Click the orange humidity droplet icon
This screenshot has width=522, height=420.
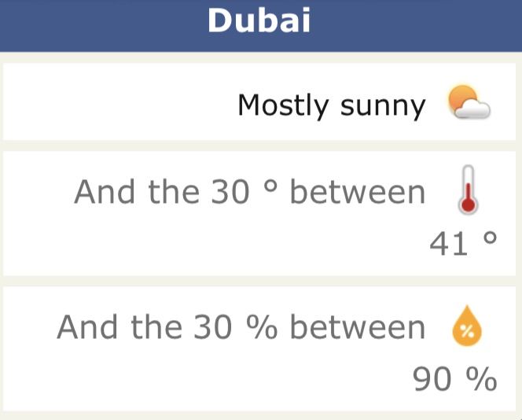(x=467, y=326)
